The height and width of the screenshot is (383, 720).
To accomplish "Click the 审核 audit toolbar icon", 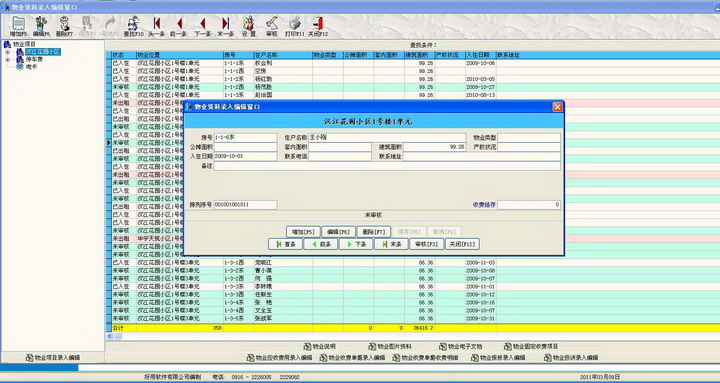I will click(271, 26).
